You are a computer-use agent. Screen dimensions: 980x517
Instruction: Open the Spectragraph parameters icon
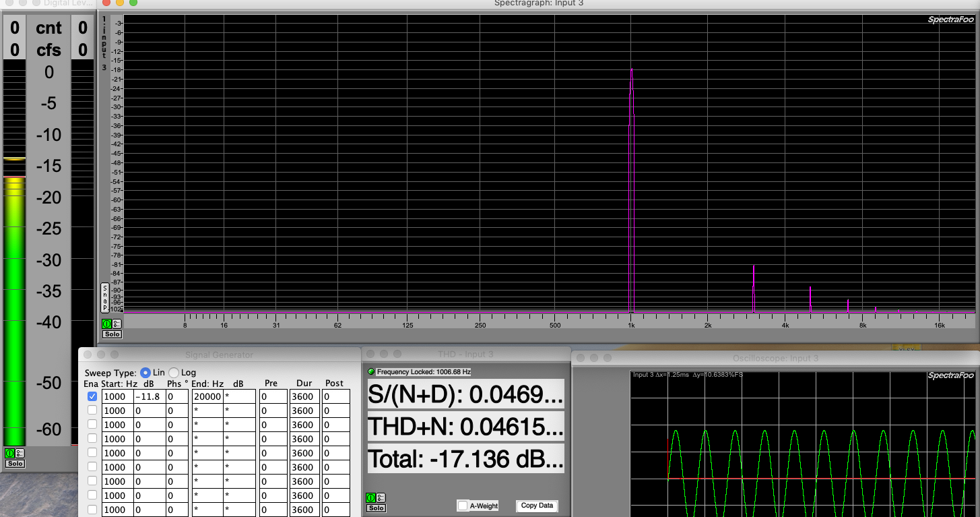[116, 324]
